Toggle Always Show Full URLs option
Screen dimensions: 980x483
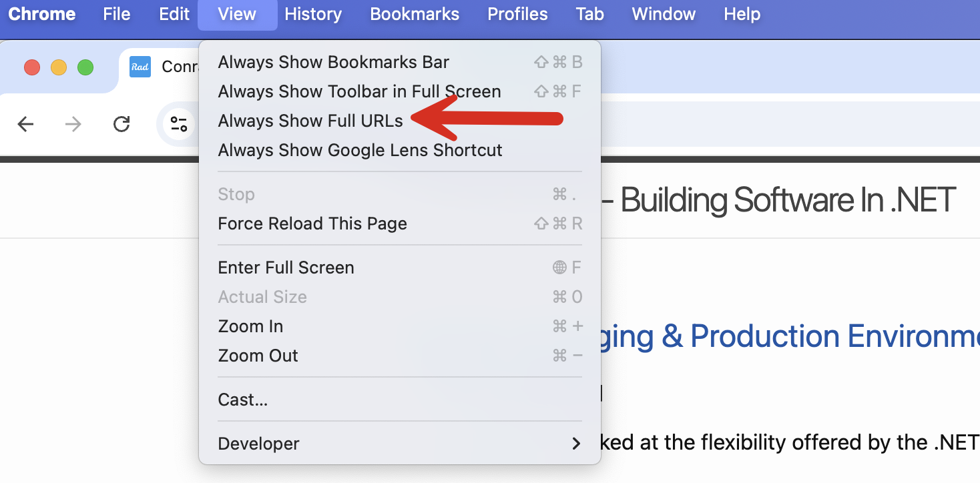(x=310, y=121)
